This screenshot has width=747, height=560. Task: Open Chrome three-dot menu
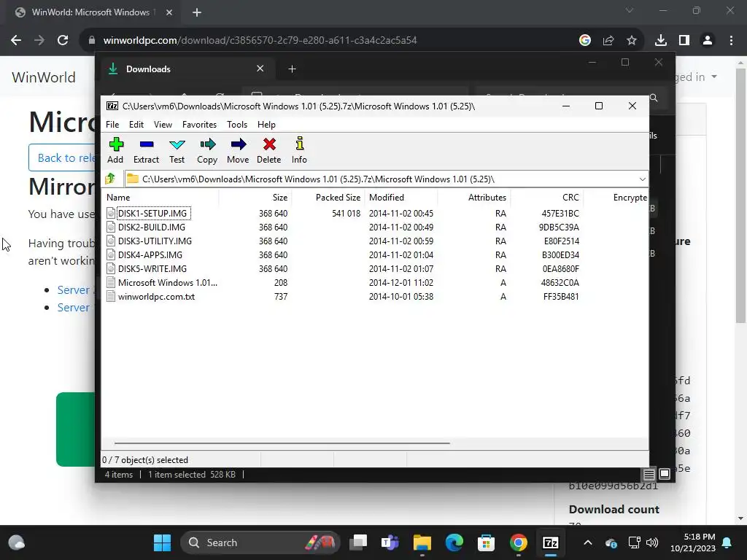pyautogui.click(x=731, y=41)
